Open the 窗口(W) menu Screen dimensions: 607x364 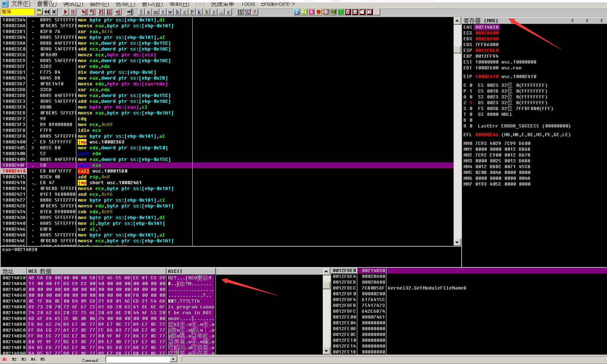[152, 4]
